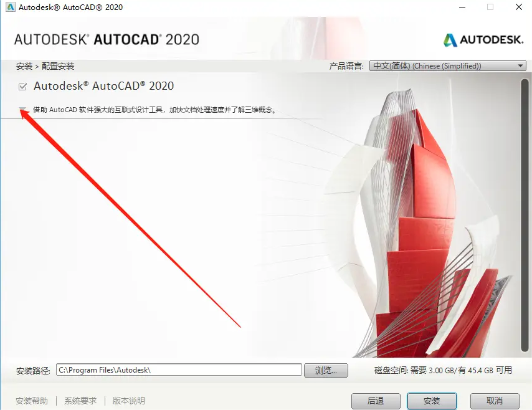Expand the AutoCAD configuration disclosure triangle
The height and width of the screenshot is (410, 532).
[22, 109]
